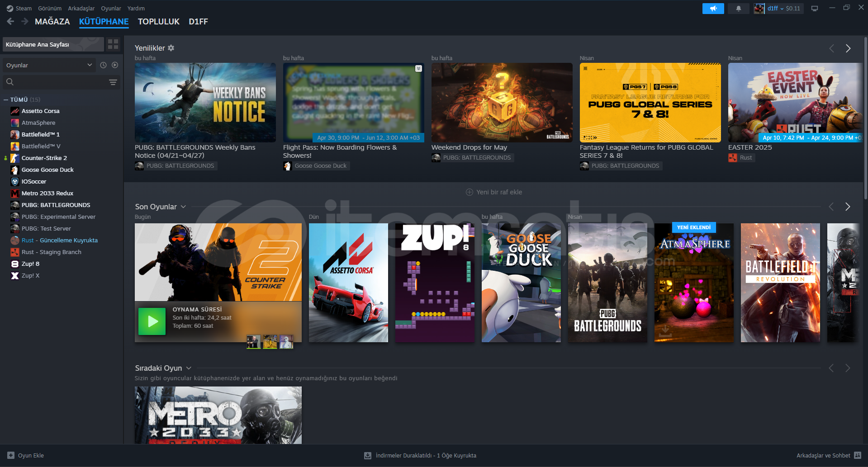Click the announcements megaphone icon
The width and height of the screenshot is (868, 467).
[x=713, y=9]
